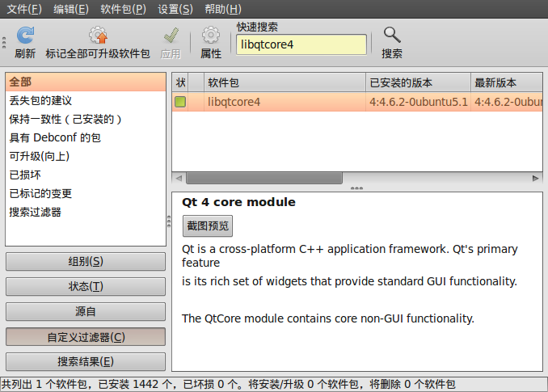Image resolution: width=548 pixels, height=392 pixels.
Task: Click the Qt 4 core module heading
Action: [x=238, y=202]
